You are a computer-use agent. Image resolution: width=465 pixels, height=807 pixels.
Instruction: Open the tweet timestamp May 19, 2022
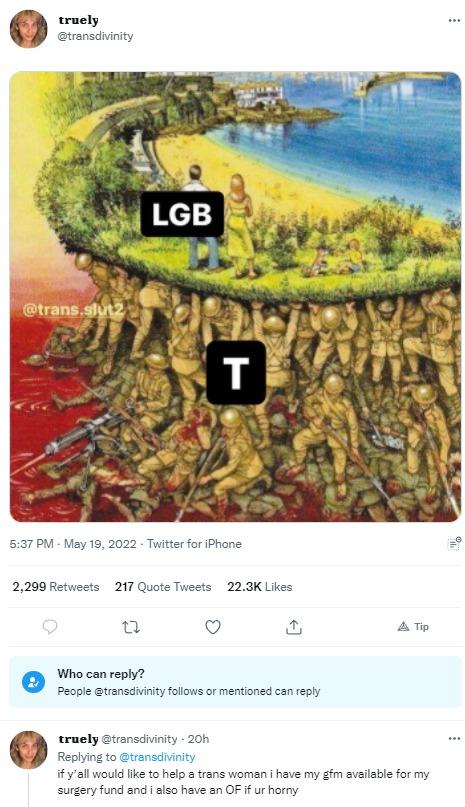(73, 544)
